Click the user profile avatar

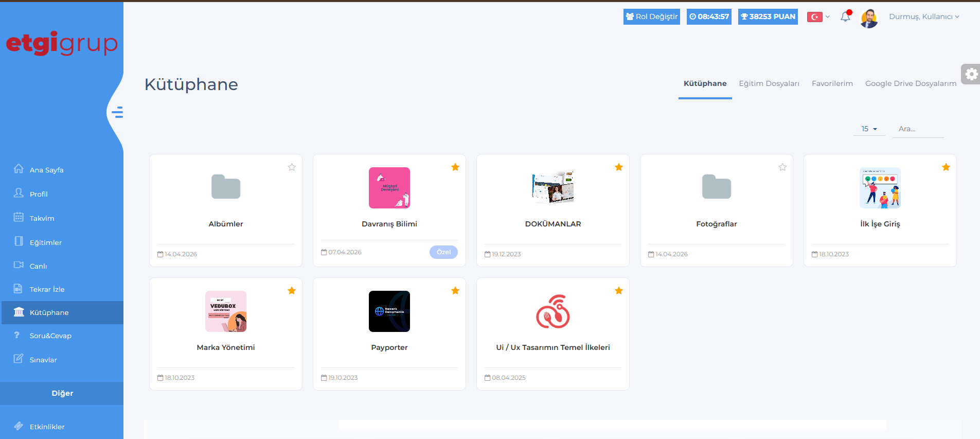click(869, 19)
